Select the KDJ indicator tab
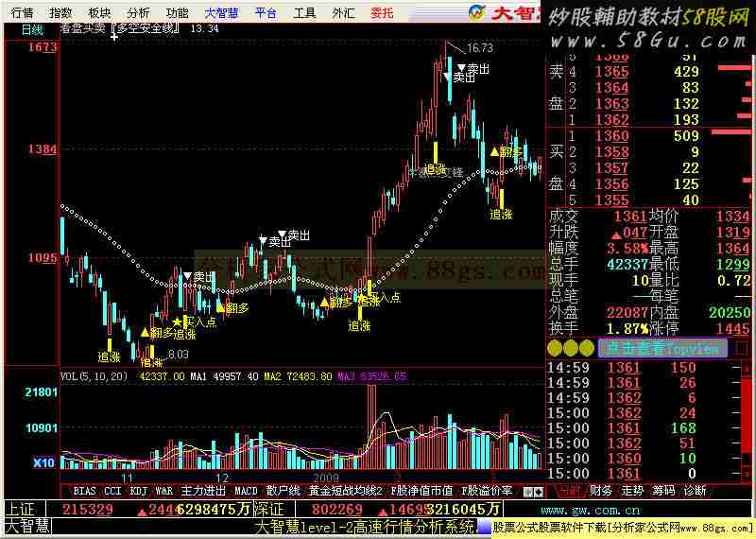Image resolution: width=756 pixels, height=539 pixels. click(x=139, y=491)
